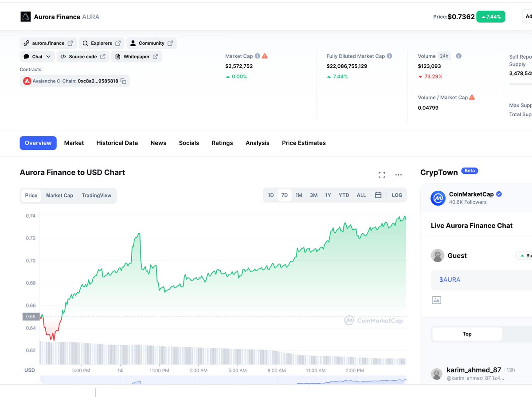Expand the Chat dropdown
This screenshot has width=532, height=397.
click(37, 56)
